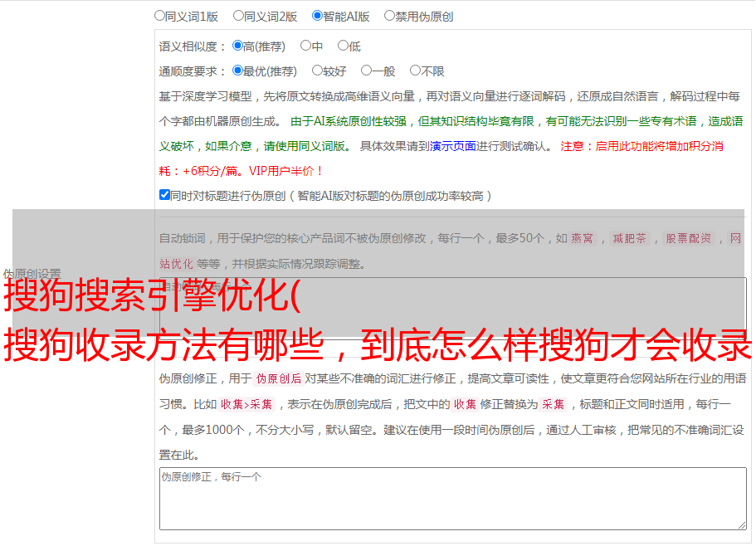Viewport: 756px width, 546px height.
Task: Open the 演示页面 link
Action: point(453,146)
